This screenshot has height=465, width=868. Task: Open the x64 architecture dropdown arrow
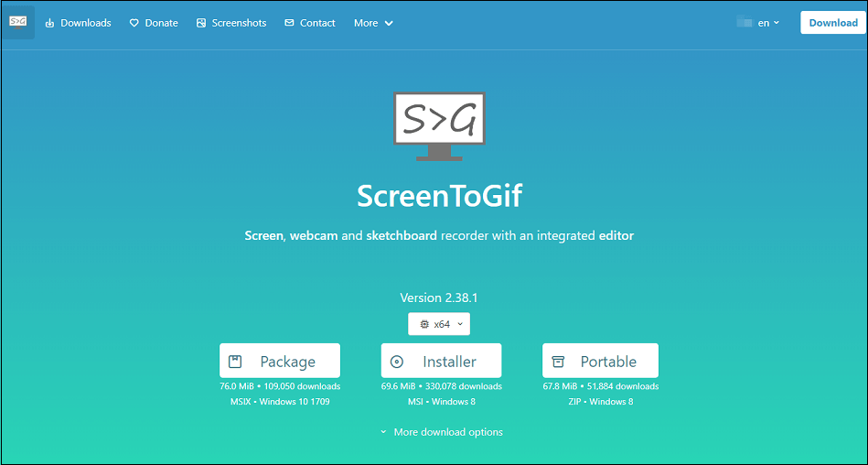(460, 324)
